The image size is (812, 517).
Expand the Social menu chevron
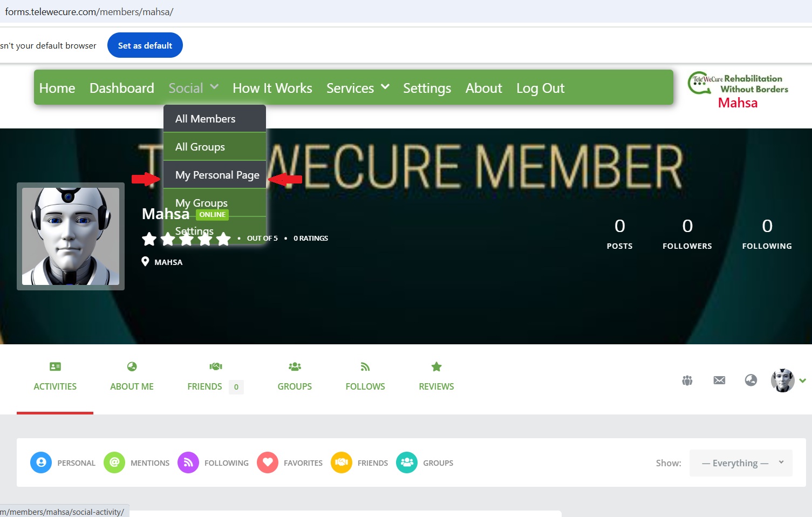point(214,86)
